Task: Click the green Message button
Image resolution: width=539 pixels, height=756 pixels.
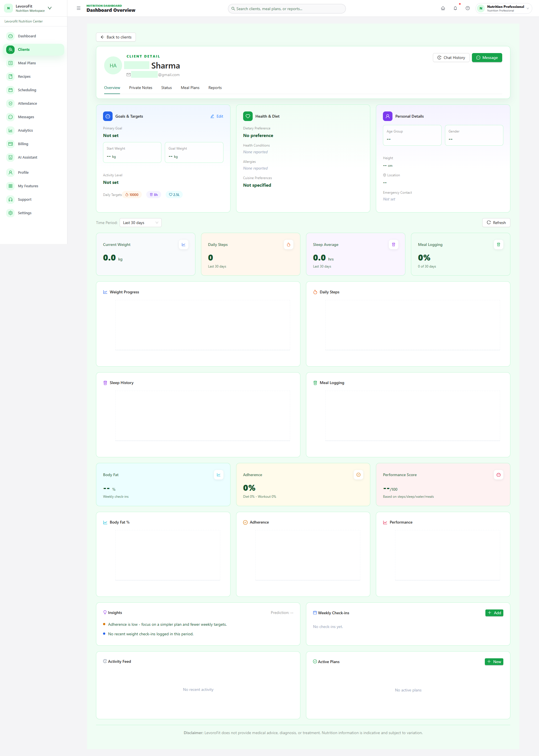Action: [x=487, y=58]
